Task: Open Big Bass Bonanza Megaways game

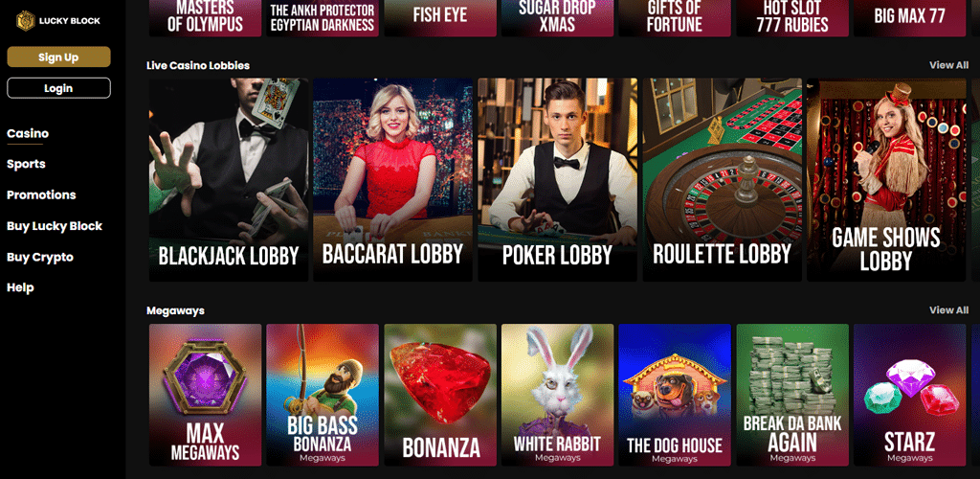Action: coord(323,395)
